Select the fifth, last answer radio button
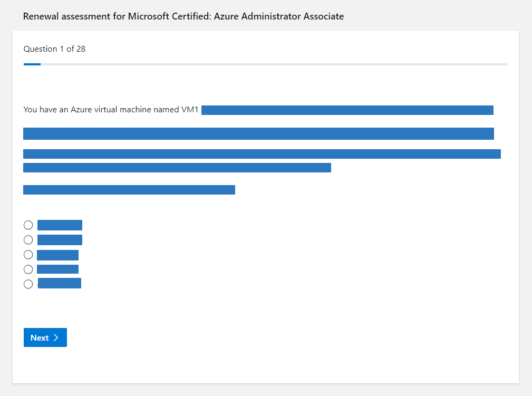Screen dimensions: 532x396 click(x=28, y=284)
